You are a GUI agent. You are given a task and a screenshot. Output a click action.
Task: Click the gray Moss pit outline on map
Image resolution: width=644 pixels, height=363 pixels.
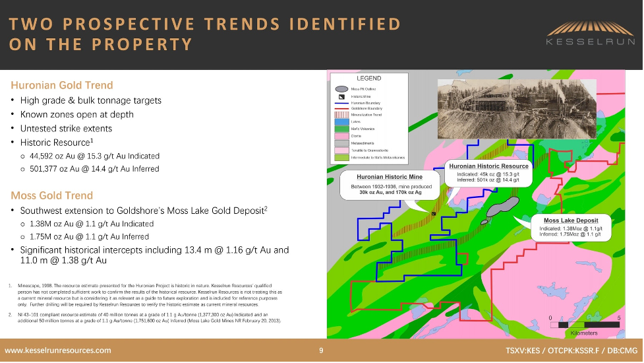(x=502, y=207)
